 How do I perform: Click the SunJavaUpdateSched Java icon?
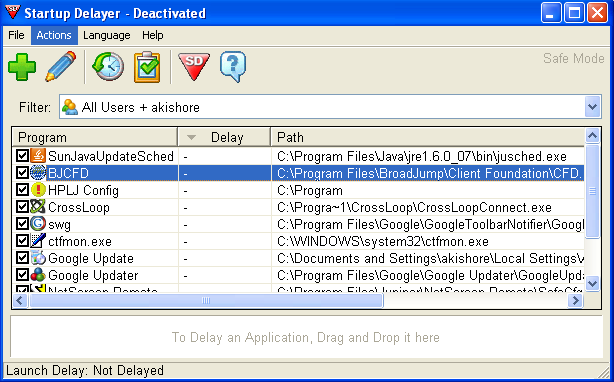coord(38,156)
